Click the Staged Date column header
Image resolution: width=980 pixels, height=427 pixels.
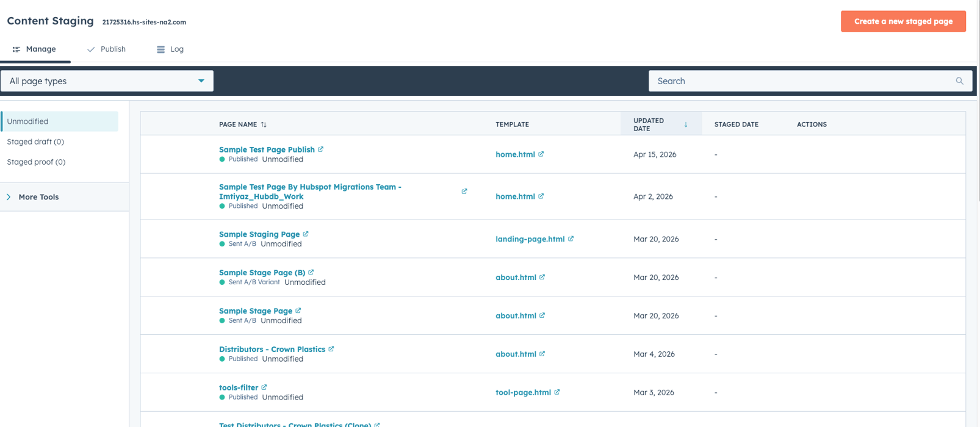[737, 124]
